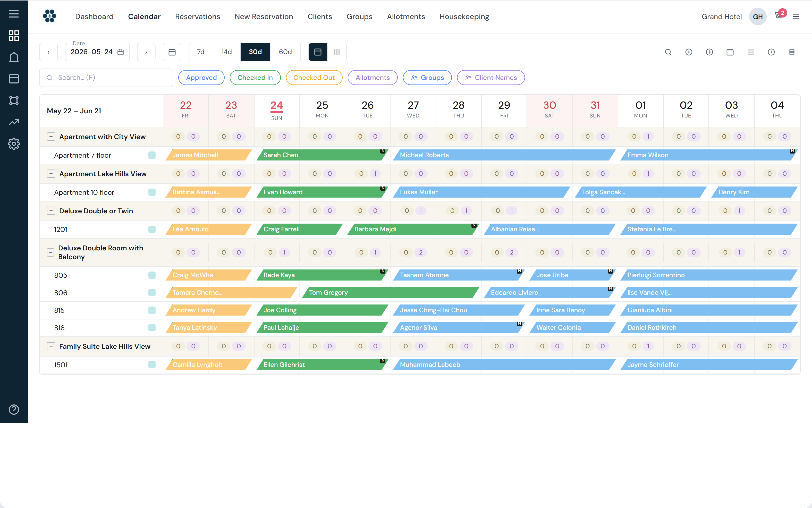
Task: Open Jesse Ching-Hsi Chou reservation bar
Action: pyautogui.click(x=459, y=310)
